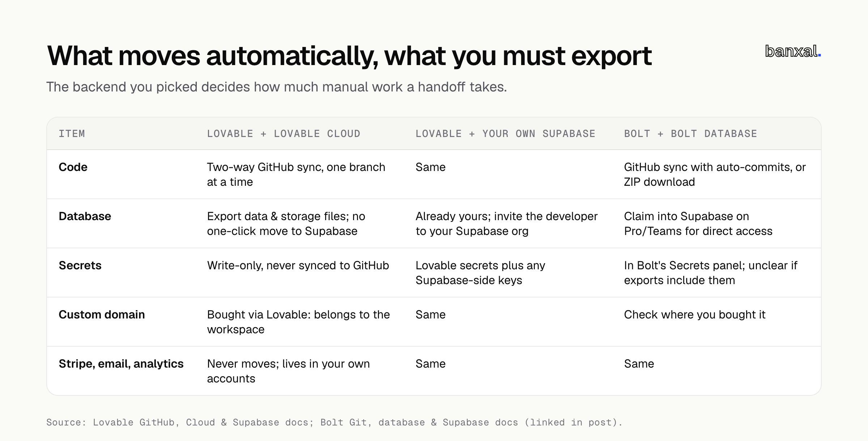The height and width of the screenshot is (441, 868).
Task: Click 'Lovable secrets plus any Supabase-side keys'
Action: 480,273
